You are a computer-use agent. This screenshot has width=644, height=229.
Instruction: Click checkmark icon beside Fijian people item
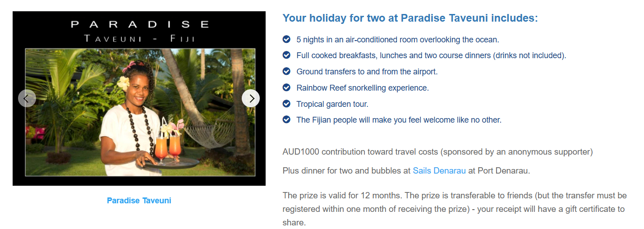(286, 119)
